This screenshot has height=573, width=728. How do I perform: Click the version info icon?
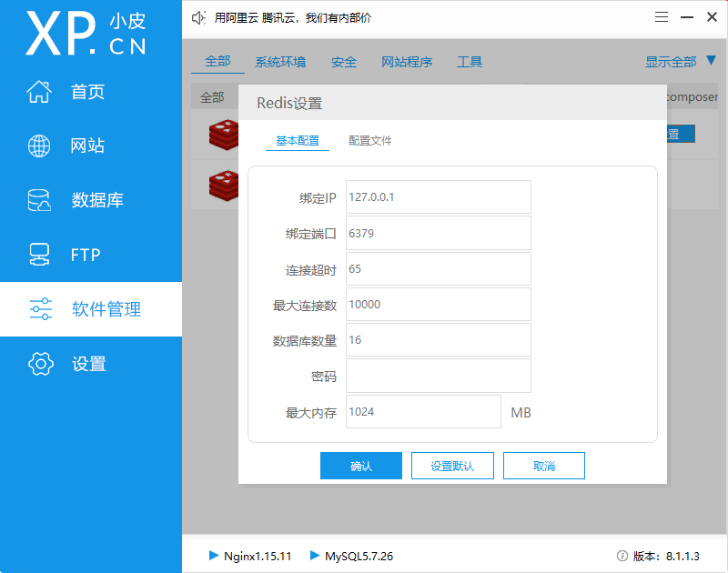coord(622,556)
